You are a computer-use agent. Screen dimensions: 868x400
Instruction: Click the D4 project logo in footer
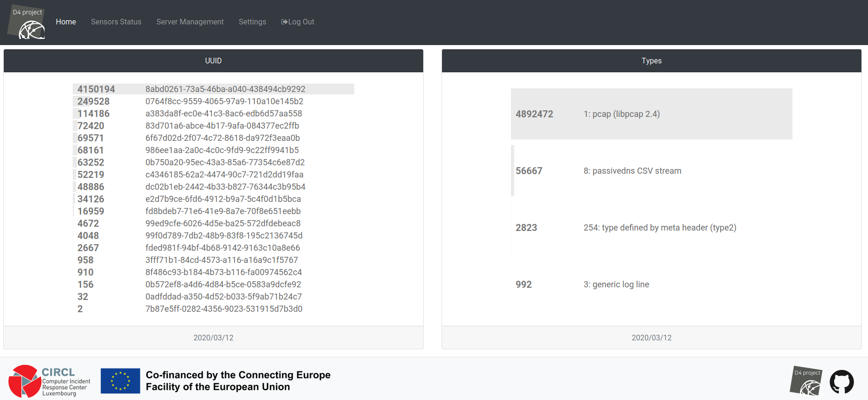(806, 381)
